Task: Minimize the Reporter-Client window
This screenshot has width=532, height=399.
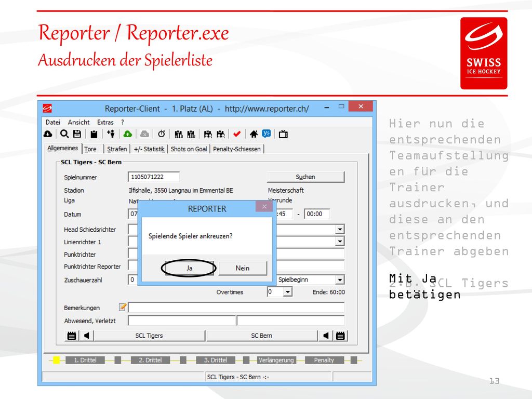Action: tap(327, 108)
